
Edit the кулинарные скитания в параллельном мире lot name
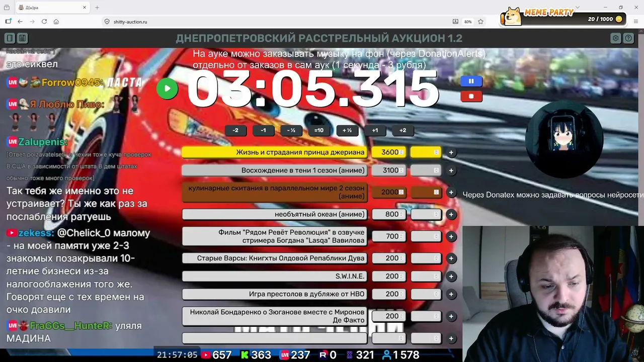click(275, 192)
